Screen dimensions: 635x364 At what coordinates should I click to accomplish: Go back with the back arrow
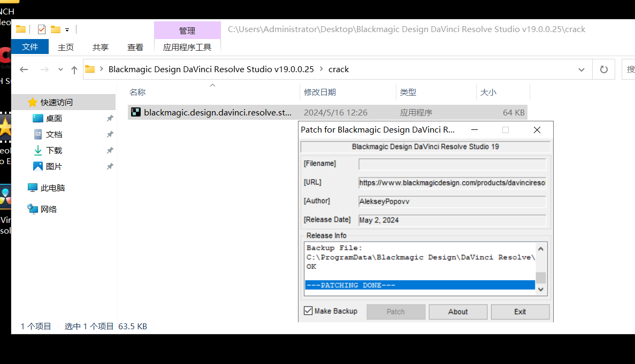pyautogui.click(x=24, y=69)
